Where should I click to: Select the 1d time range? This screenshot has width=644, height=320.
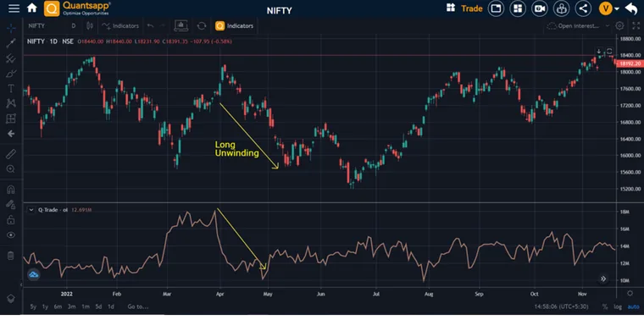point(111,306)
